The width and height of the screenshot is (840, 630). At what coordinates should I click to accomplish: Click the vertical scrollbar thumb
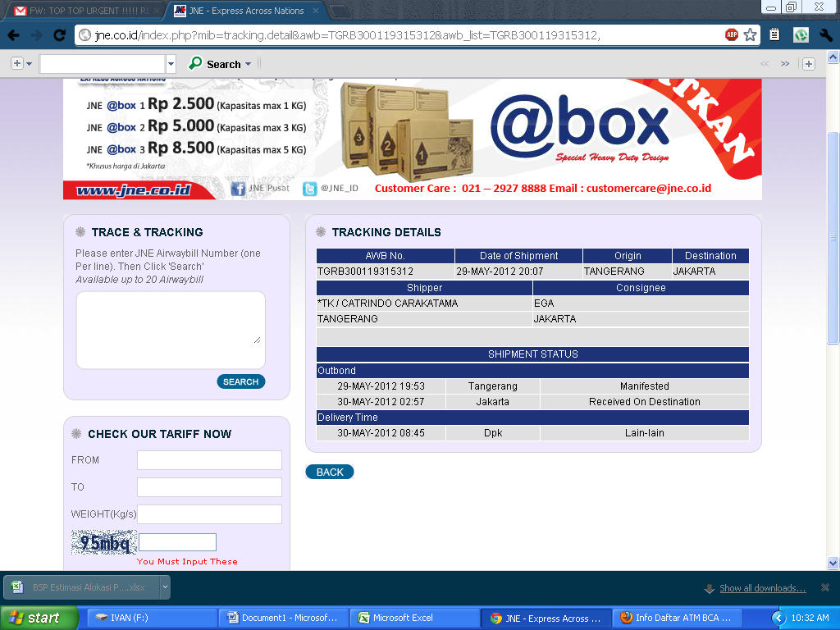pyautogui.click(x=833, y=238)
